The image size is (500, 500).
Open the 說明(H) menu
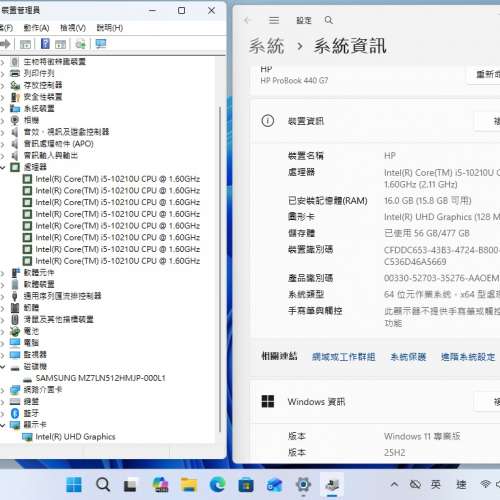[x=110, y=28]
